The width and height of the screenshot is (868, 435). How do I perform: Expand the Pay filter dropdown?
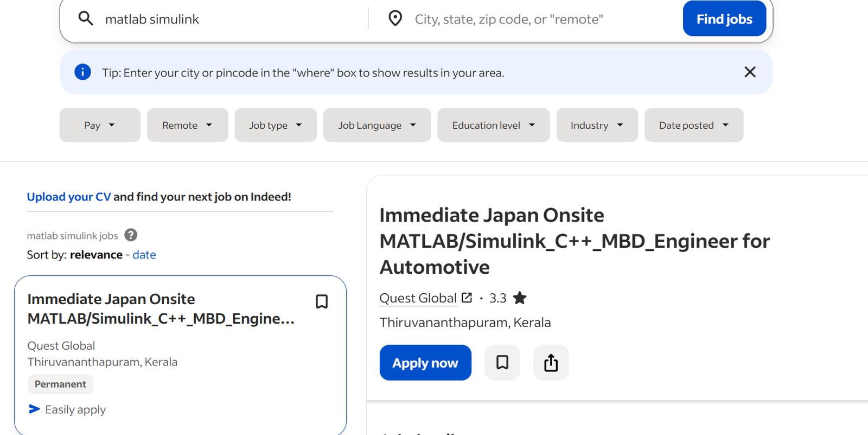[100, 125]
